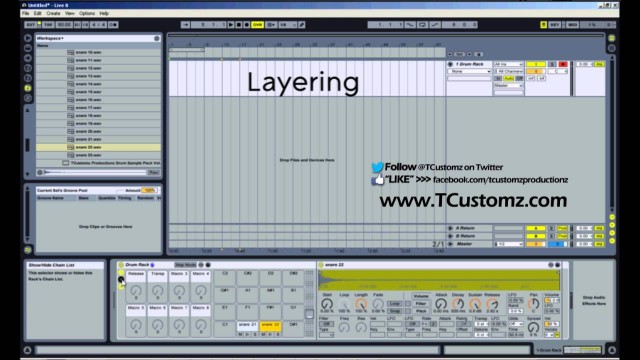Open the Options menu
Screen dimensions: 640x360
[87, 13]
